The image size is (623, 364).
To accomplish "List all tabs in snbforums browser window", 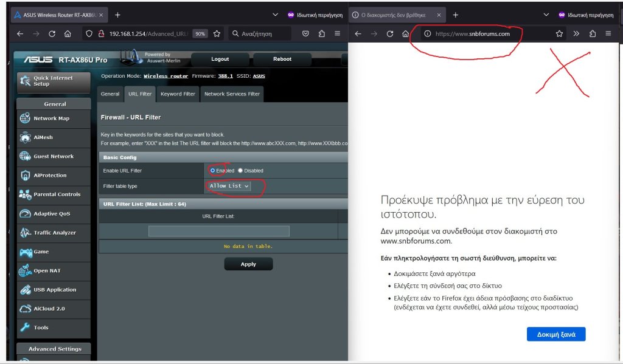I will click(x=546, y=15).
